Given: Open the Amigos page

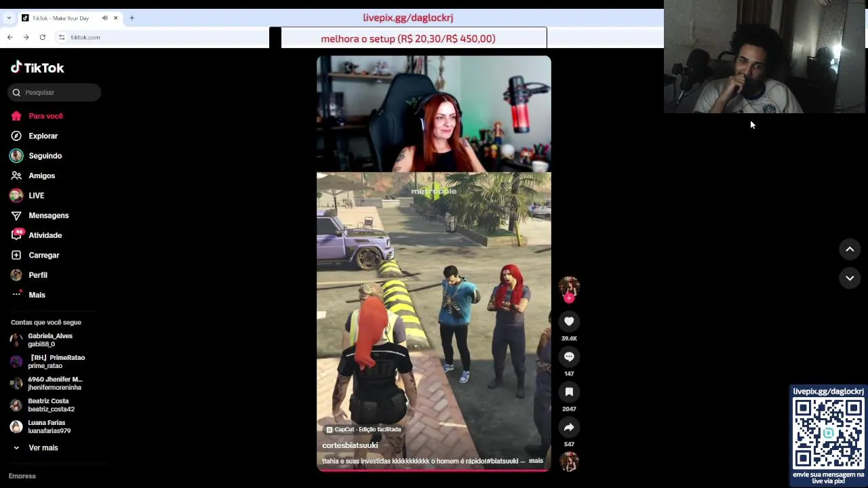Looking at the screenshot, I should coord(41,176).
